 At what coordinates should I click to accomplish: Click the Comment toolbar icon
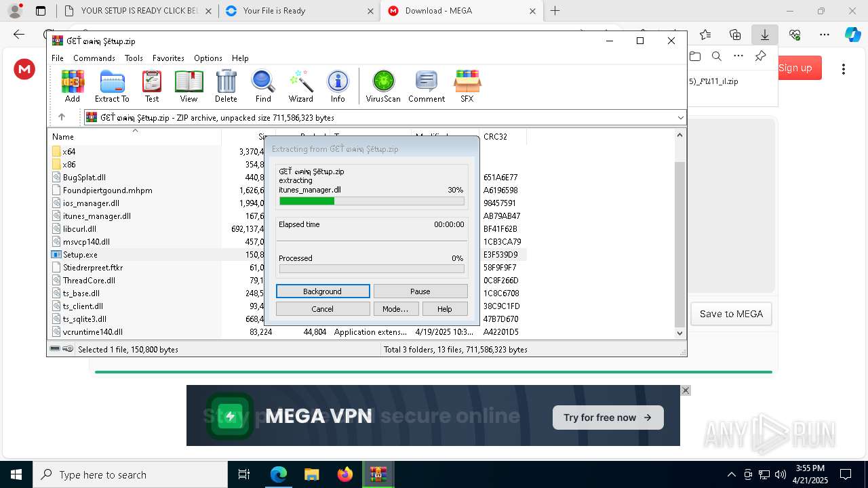[426, 86]
